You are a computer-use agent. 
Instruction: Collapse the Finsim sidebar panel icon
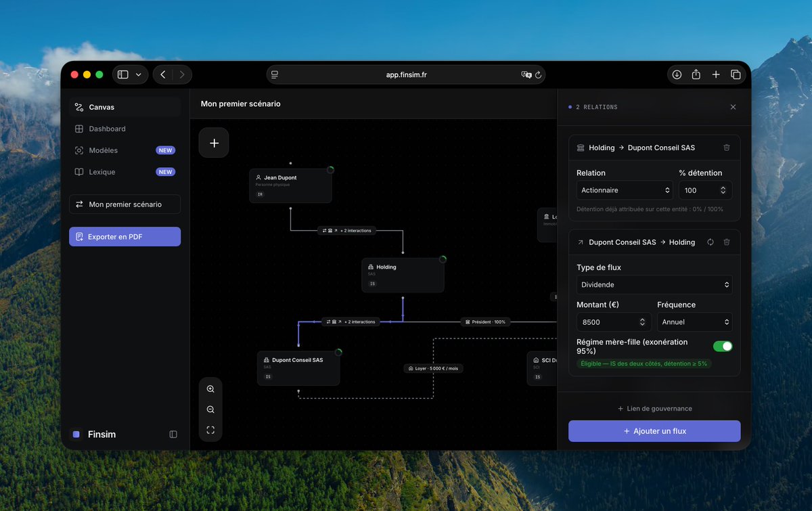point(173,435)
